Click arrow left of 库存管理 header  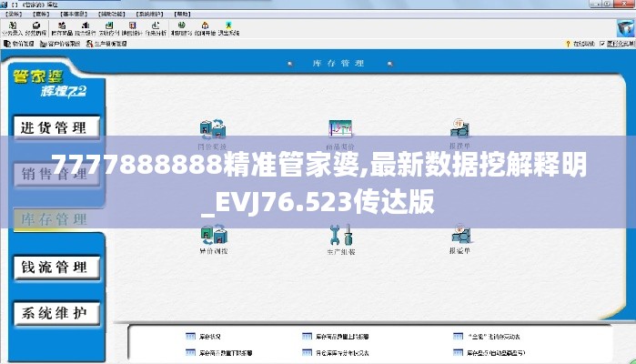(x=289, y=64)
